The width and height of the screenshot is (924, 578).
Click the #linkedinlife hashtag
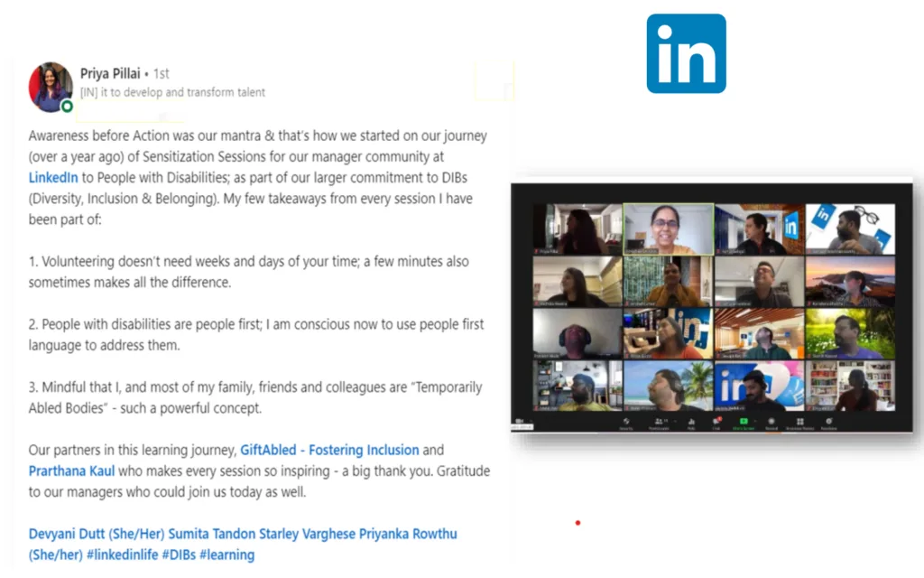(122, 555)
